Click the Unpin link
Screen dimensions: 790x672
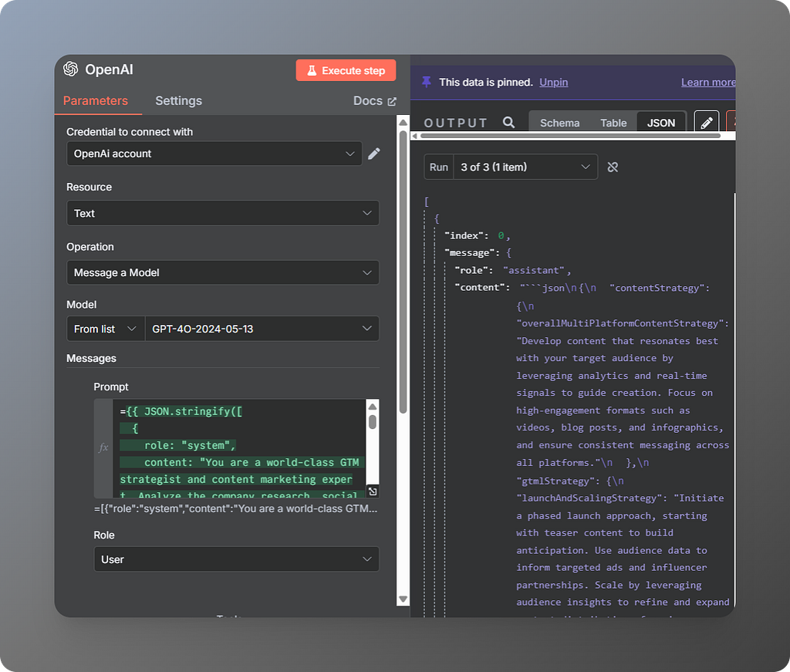coord(553,82)
